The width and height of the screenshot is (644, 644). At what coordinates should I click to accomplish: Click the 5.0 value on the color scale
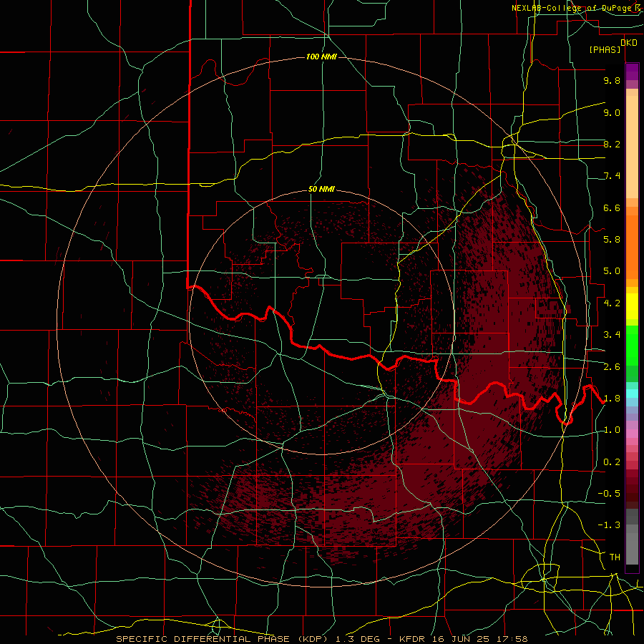[x=612, y=271]
